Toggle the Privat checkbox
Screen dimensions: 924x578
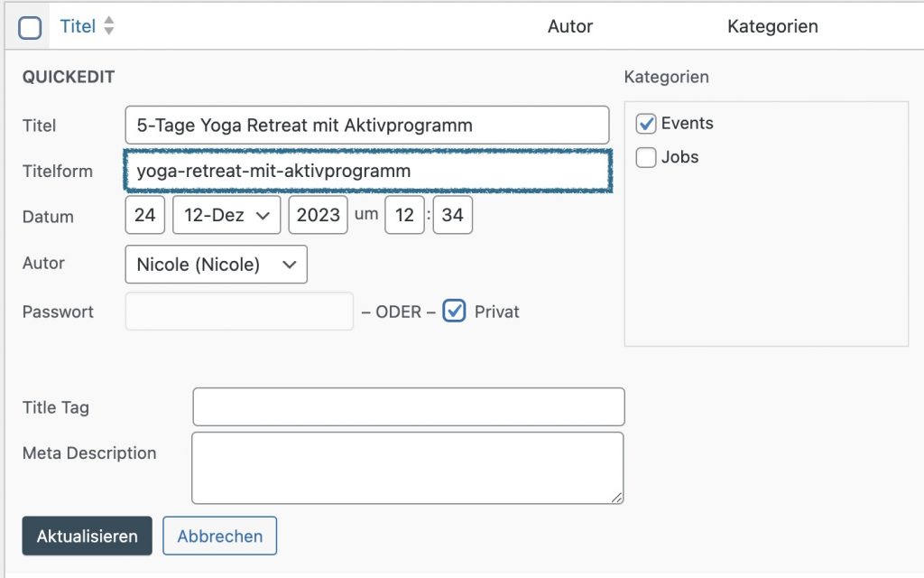click(x=455, y=312)
